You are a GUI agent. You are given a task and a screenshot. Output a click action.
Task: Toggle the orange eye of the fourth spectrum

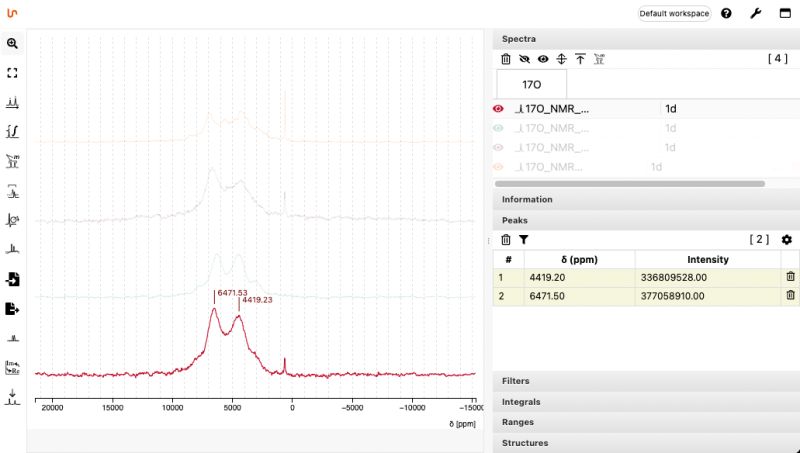(498, 167)
